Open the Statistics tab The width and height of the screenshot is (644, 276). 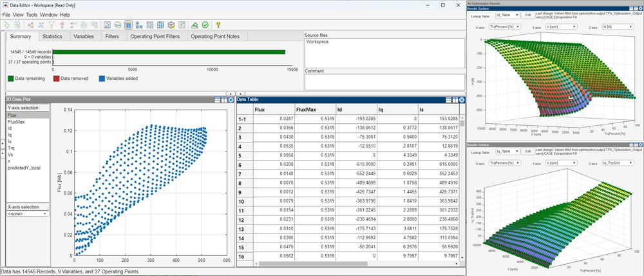(x=52, y=37)
